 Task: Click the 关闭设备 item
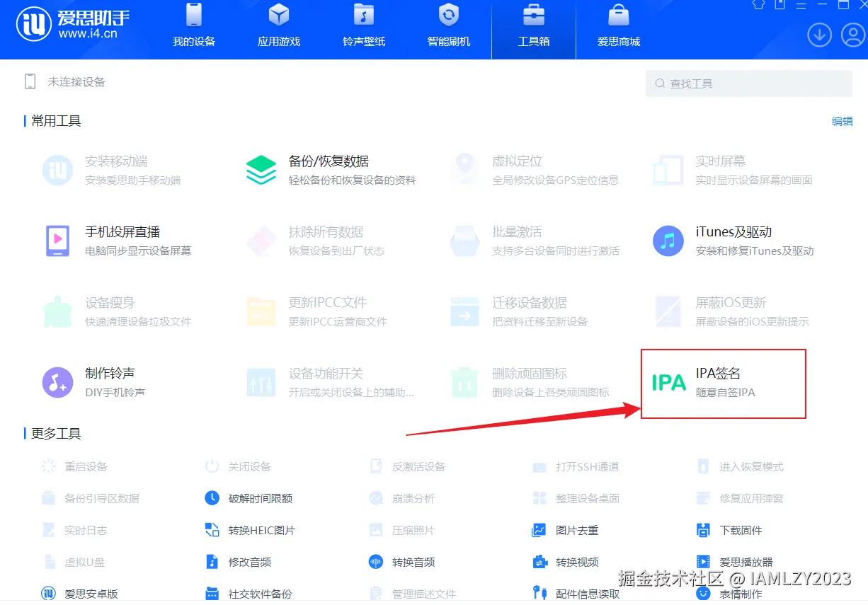point(238,466)
